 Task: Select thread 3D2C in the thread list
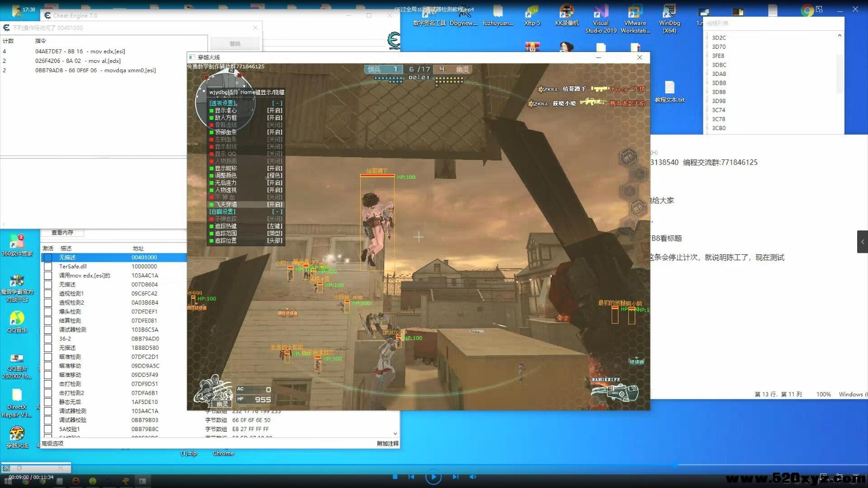pyautogui.click(x=719, y=37)
